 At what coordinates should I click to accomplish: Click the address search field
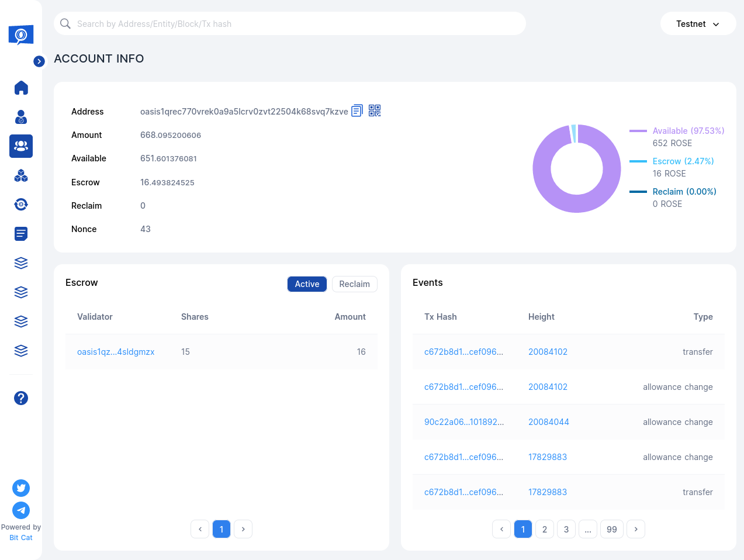click(x=292, y=24)
